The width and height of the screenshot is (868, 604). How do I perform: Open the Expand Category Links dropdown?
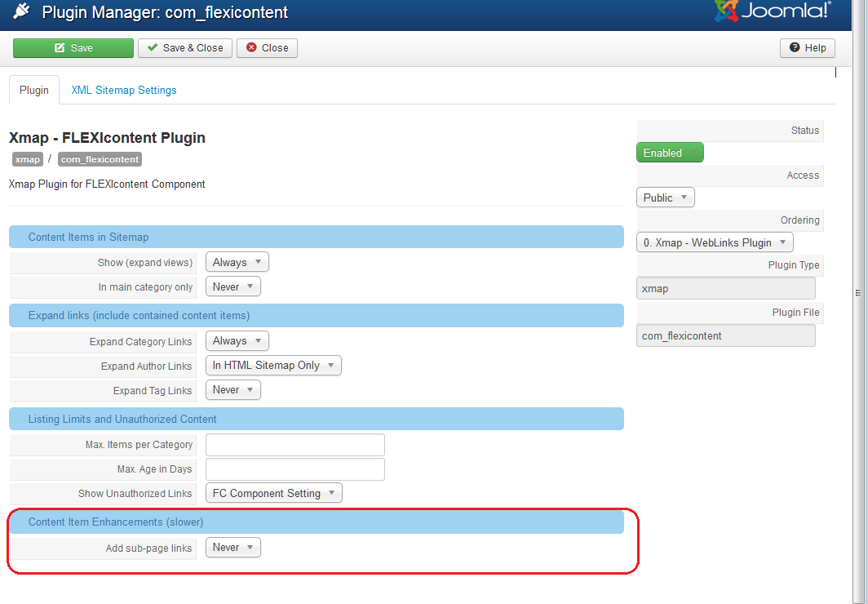237,341
